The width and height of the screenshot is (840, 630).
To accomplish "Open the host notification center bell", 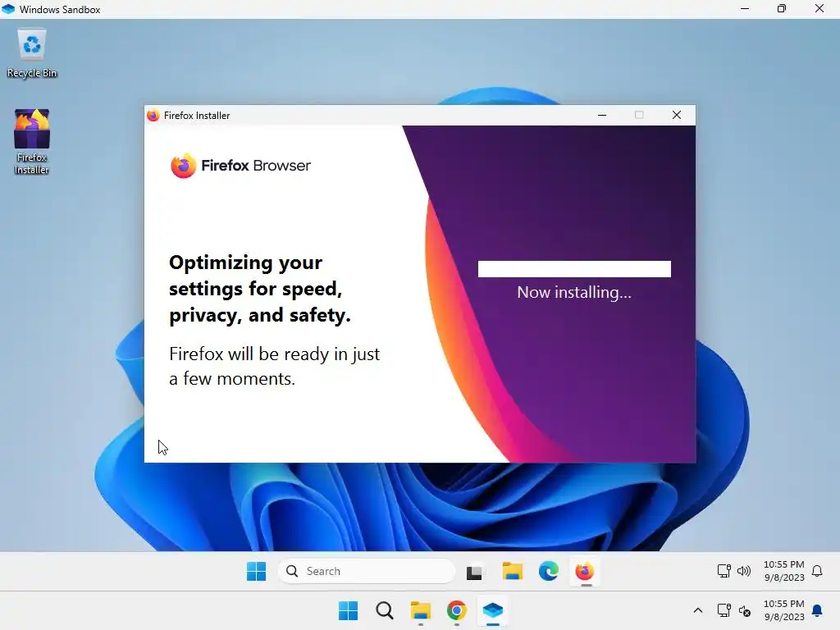I will tap(817, 610).
